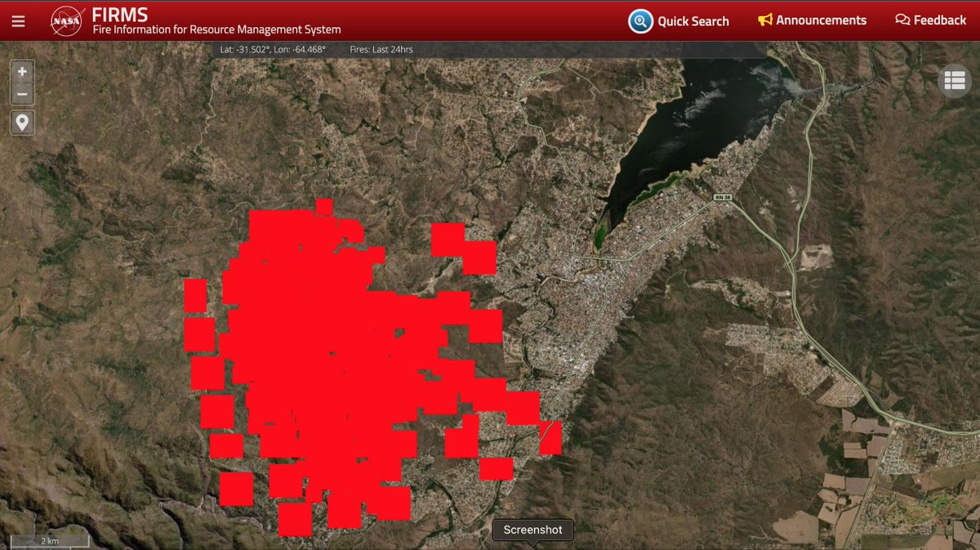
Task: Zoom out with the minus button
Action: point(21,93)
